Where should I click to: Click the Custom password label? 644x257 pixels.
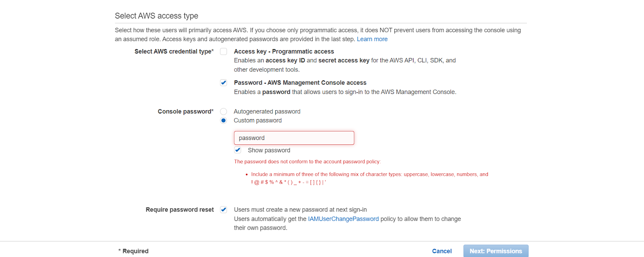(x=258, y=120)
